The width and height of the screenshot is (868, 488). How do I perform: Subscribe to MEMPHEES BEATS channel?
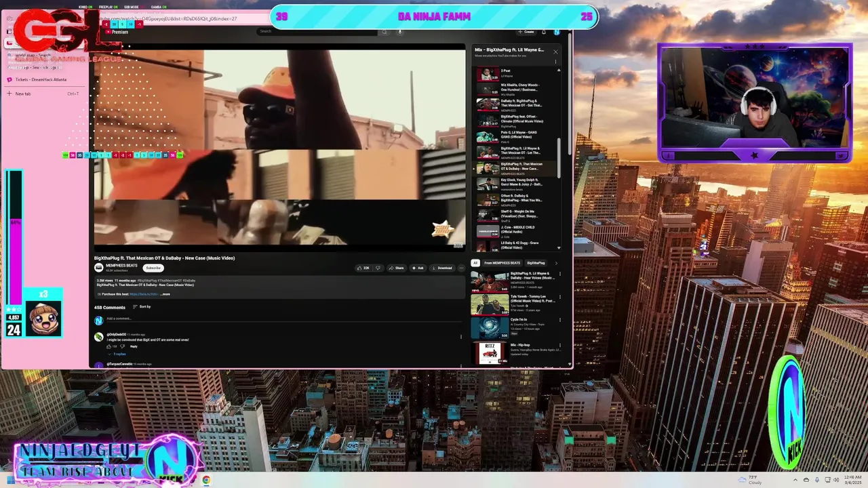click(x=153, y=268)
